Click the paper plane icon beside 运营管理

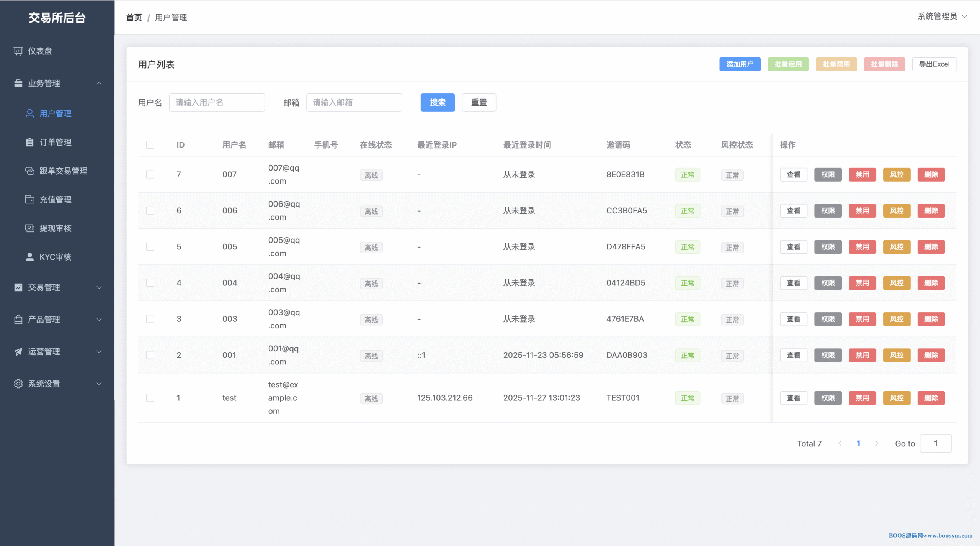[x=18, y=351]
